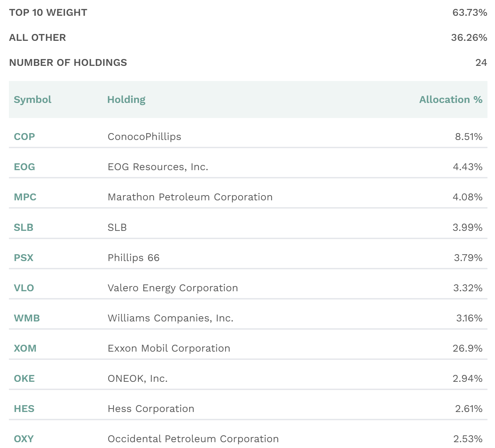495x448 pixels.
Task: Click the 2.94% allocation value
Action: pyautogui.click(x=468, y=378)
